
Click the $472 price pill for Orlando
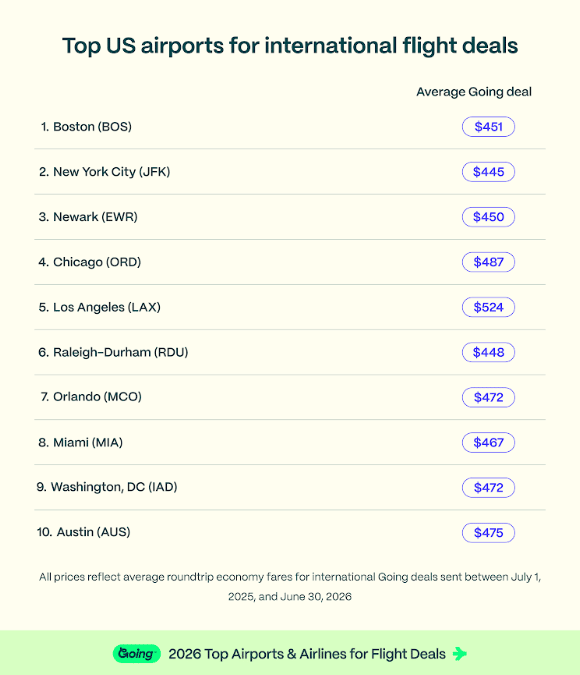point(488,397)
